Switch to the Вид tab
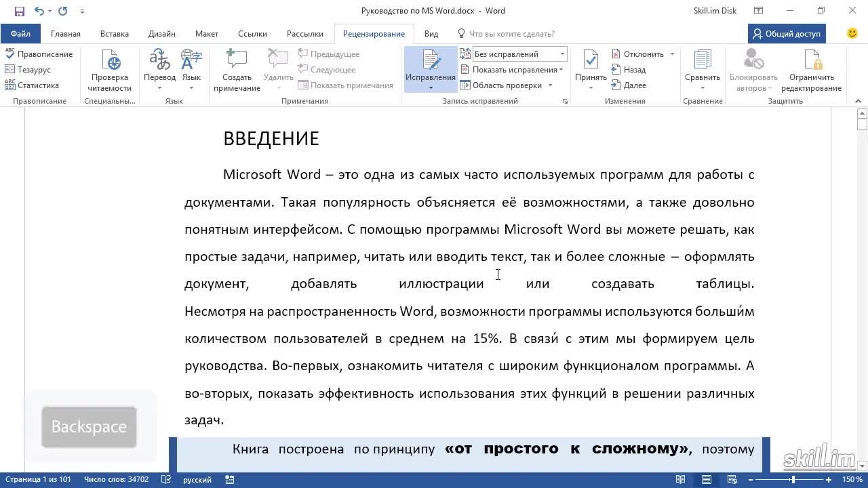This screenshot has width=868, height=488. 431,34
